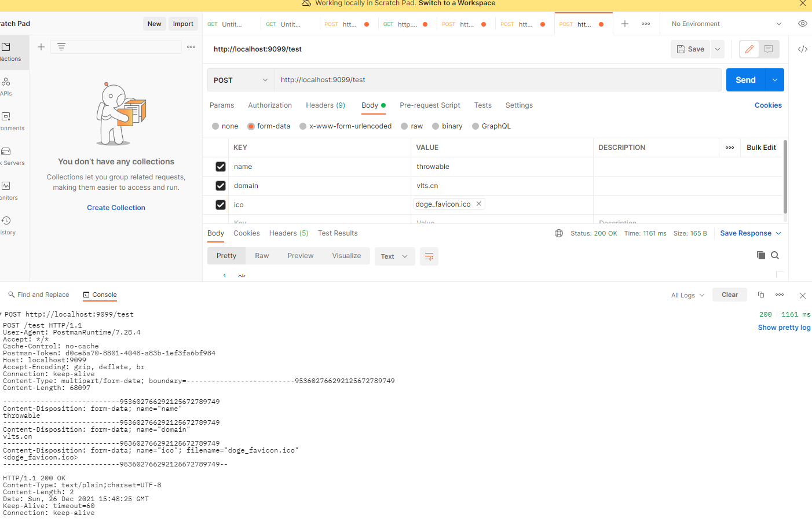Viewport: 812px width, 522px height.
Task: Toggle line wrapping in the response viewer
Action: [x=429, y=256]
